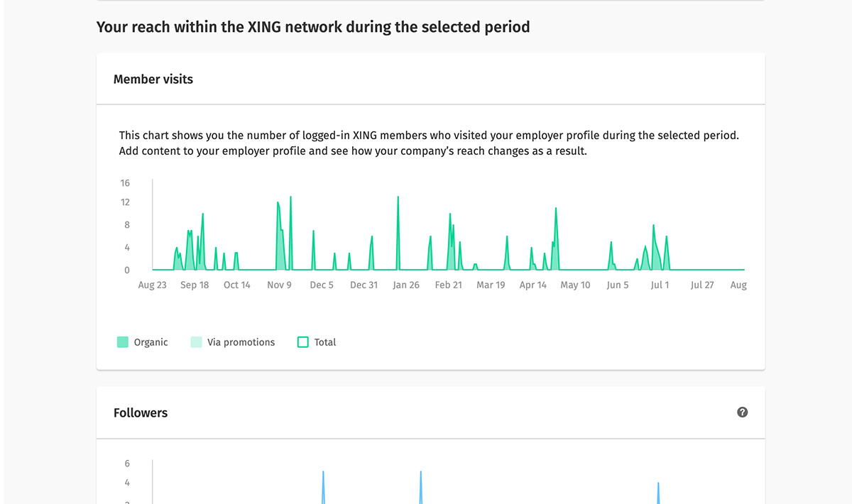Viewport: 852px width, 504px height.
Task: Open the Followers help question-mark icon
Action: point(743,412)
